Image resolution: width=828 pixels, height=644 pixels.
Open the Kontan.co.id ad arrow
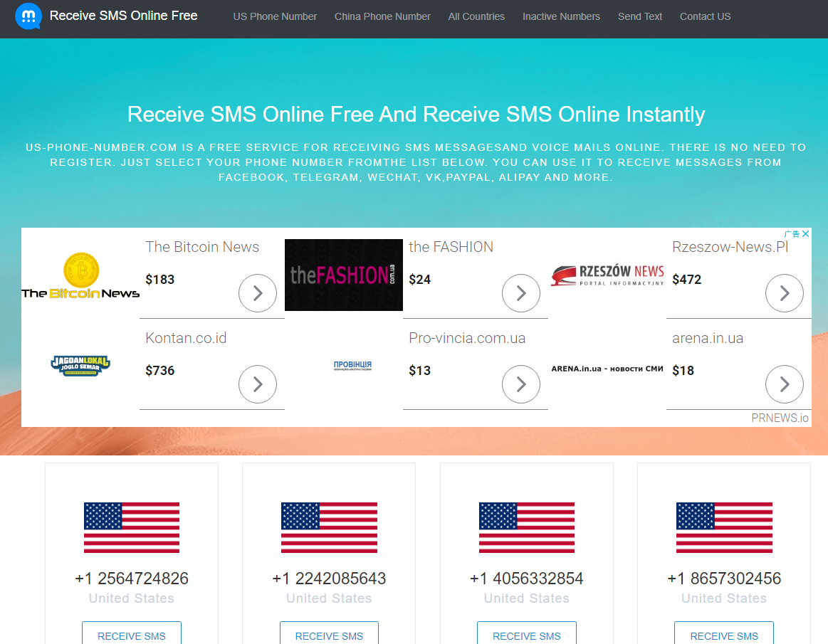(258, 384)
